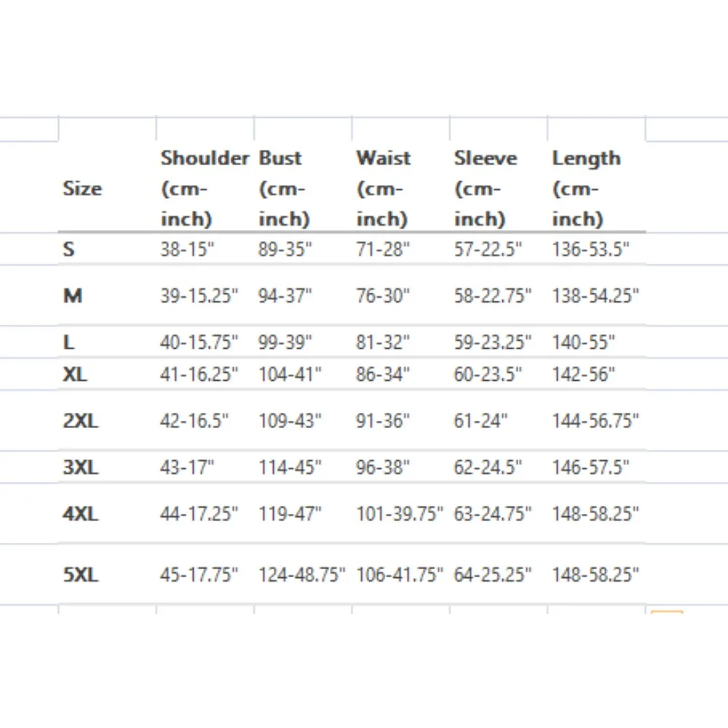The image size is (728, 728).
Task: Click the 3XL bust cell 114-45"
Action: coord(290,467)
